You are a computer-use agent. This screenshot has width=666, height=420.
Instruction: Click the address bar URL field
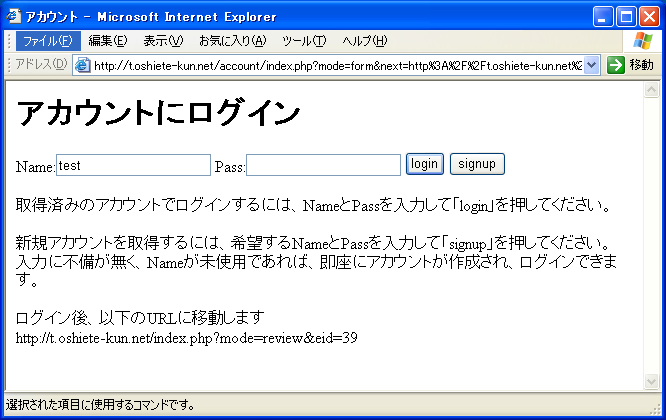[x=338, y=65]
